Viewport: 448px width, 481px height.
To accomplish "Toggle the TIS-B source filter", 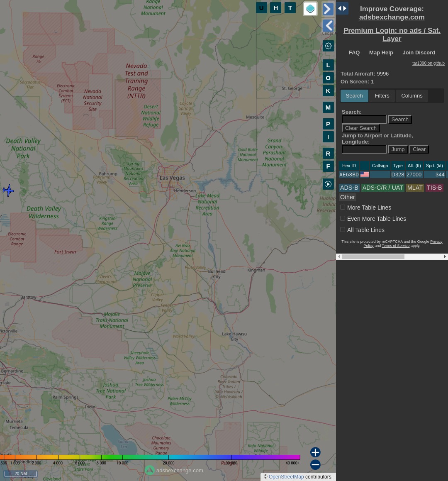I will click(434, 188).
